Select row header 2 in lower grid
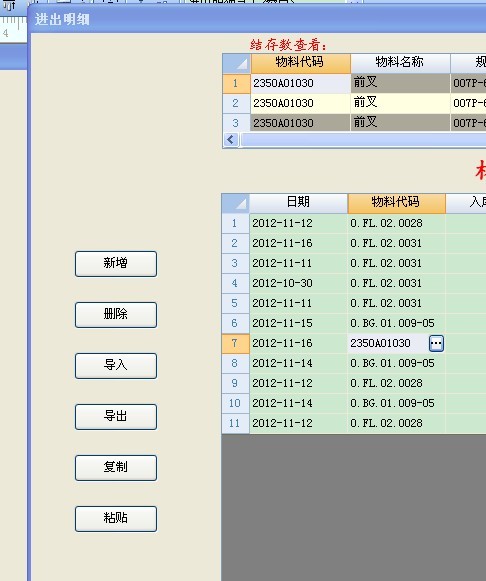486x581 pixels. pyautogui.click(x=236, y=243)
